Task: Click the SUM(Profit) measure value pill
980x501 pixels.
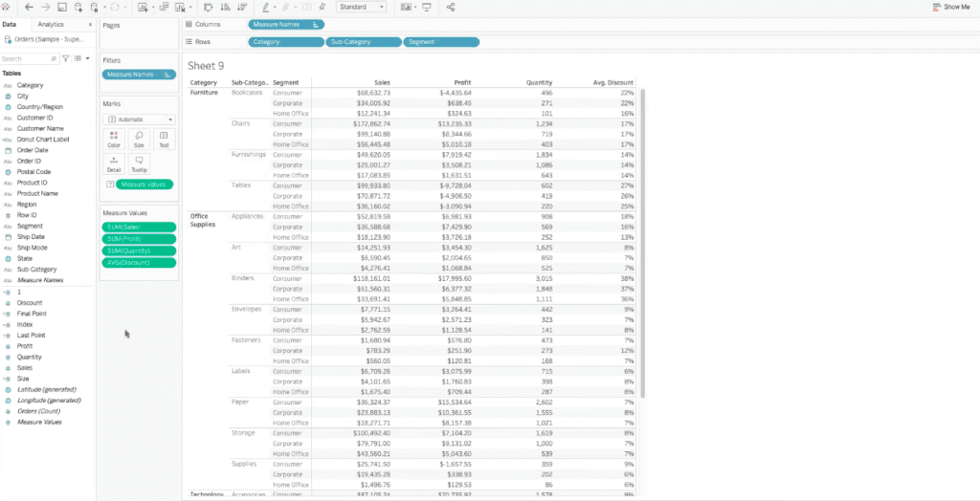Action: point(139,239)
